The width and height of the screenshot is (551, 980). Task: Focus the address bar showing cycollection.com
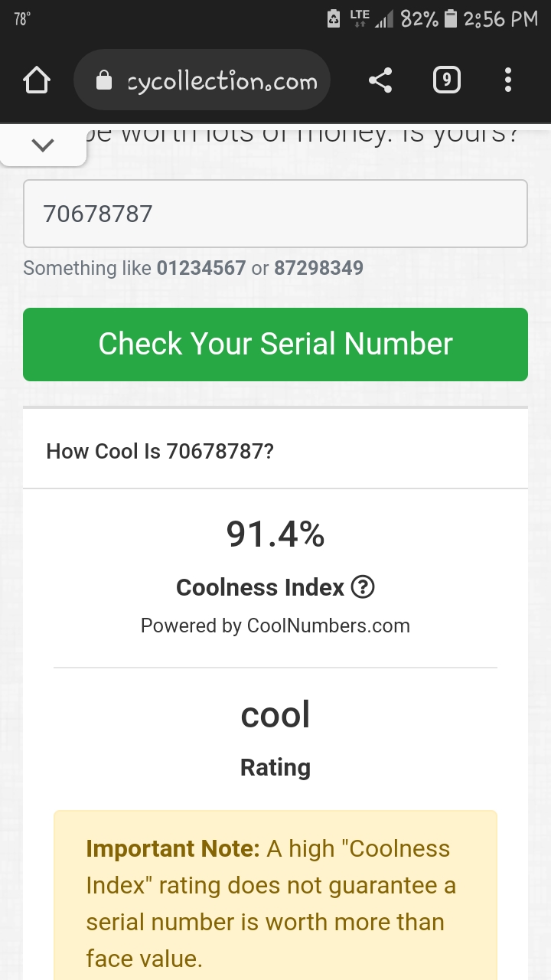[x=222, y=81]
